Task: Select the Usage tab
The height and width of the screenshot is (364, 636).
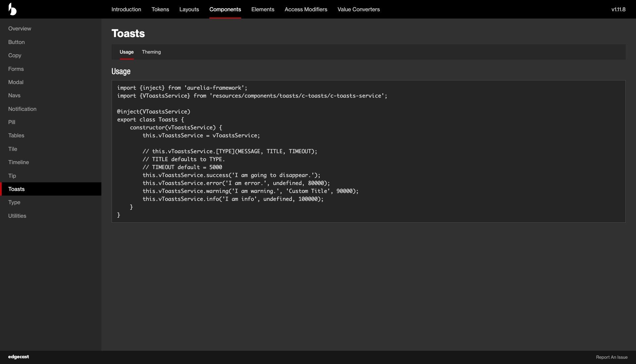Action: 127,52
